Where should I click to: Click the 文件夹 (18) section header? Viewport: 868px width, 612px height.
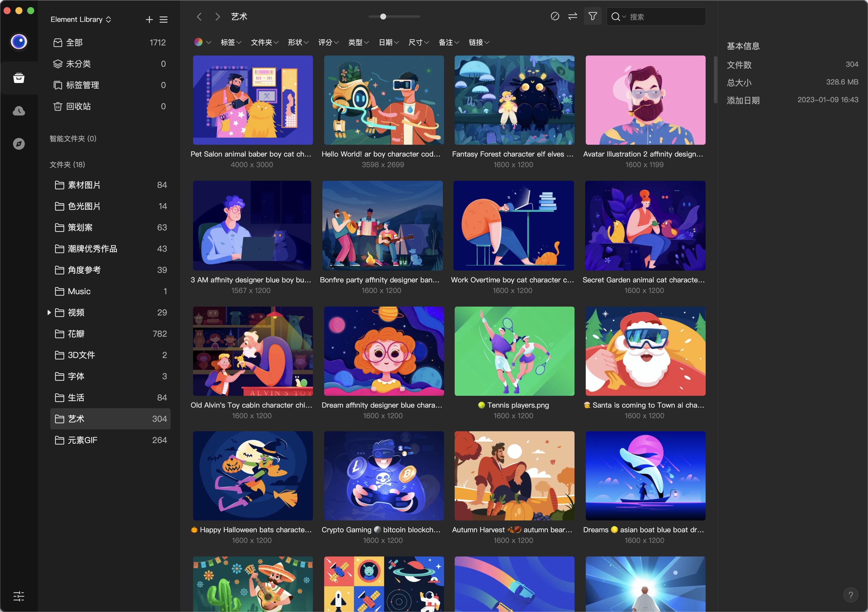[67, 165]
